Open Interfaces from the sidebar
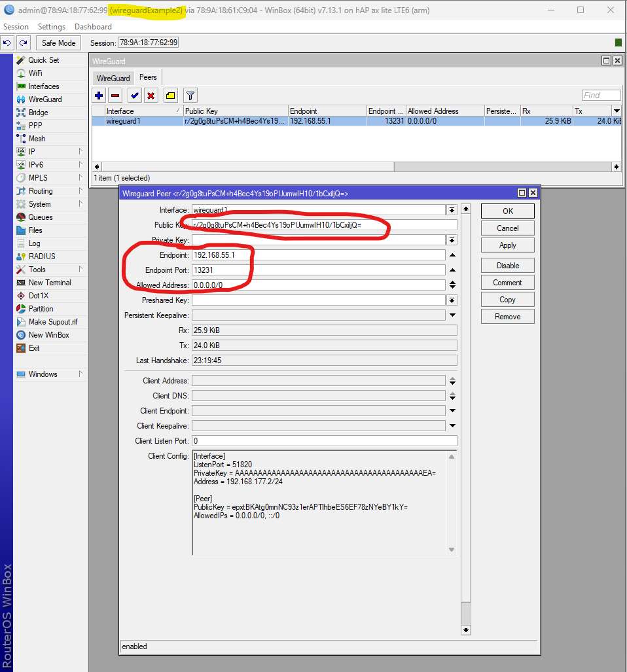Image resolution: width=627 pixels, height=672 pixels. [43, 86]
